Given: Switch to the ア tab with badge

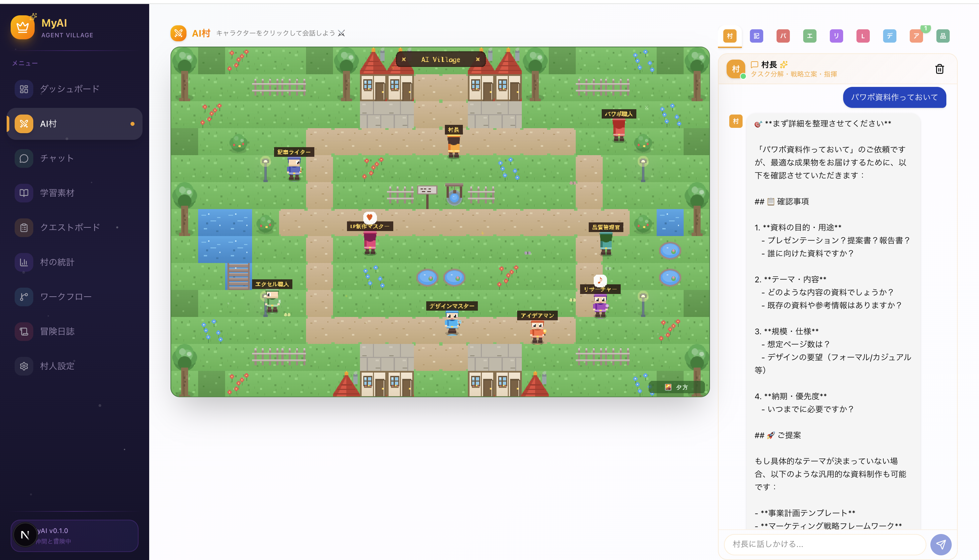Looking at the screenshot, I should tap(916, 36).
